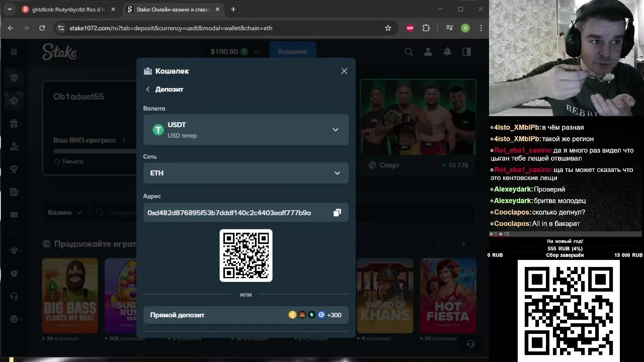Image resolution: width=644 pixels, height=362 pixels.
Task: Open the blog news icon in the sidebar
Action: pos(14,192)
